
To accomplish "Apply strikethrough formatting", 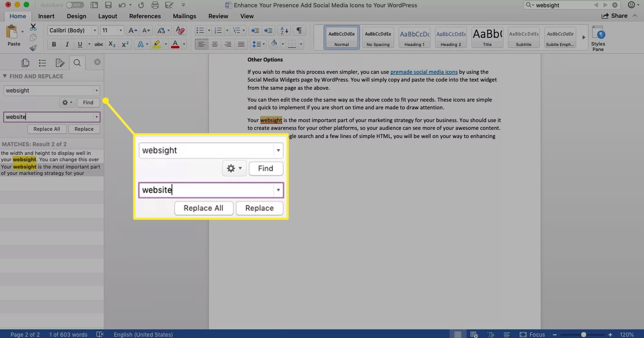I will (98, 44).
